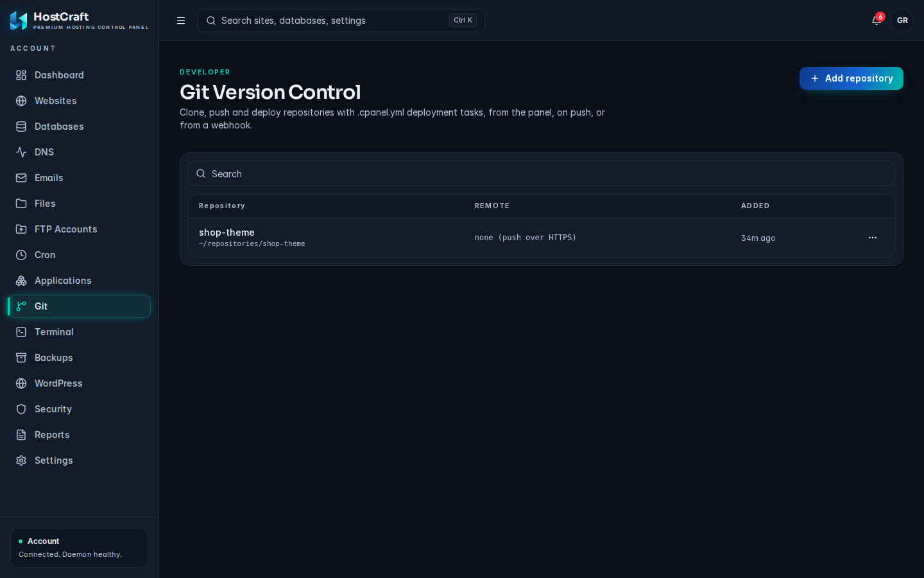The width and height of the screenshot is (924, 578).
Task: Click the Security shield icon in the sidebar
Action: click(21, 409)
